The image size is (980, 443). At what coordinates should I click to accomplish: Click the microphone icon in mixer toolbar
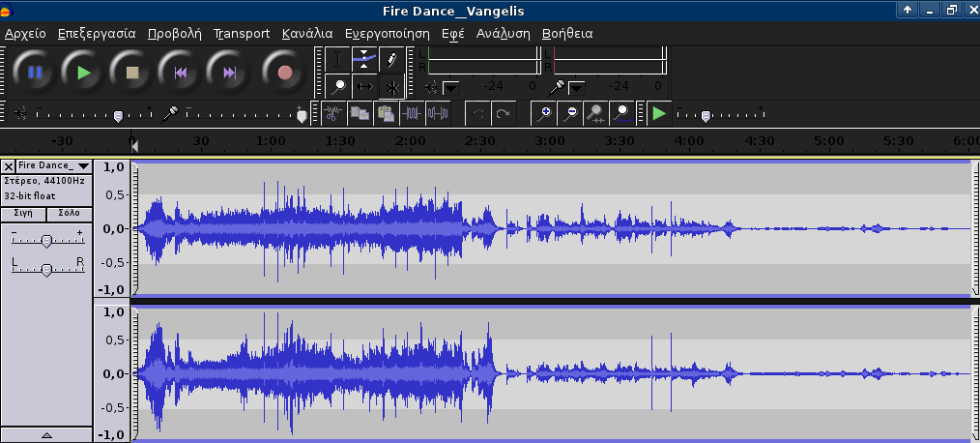tap(170, 113)
